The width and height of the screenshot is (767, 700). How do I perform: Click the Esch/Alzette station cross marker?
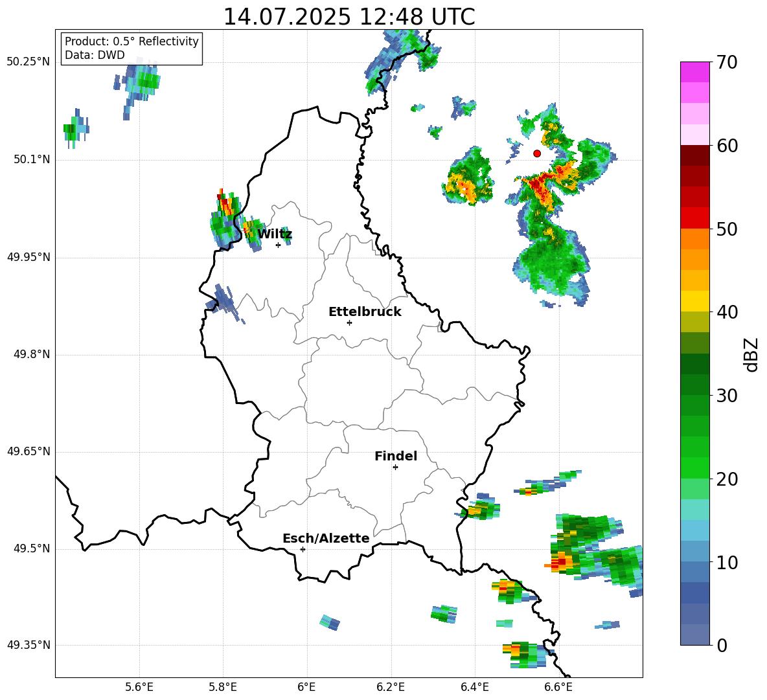coord(303,549)
